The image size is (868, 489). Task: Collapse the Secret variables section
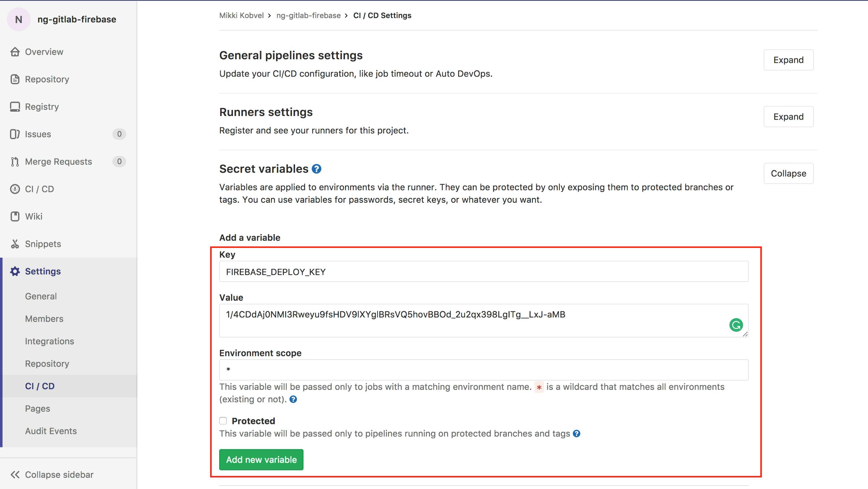[788, 173]
